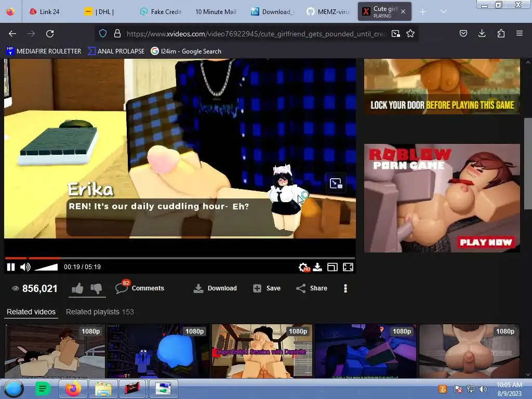Viewport: 532px width, 399px height.
Task: Open the red toolbox taskbar app
Action: (132, 389)
